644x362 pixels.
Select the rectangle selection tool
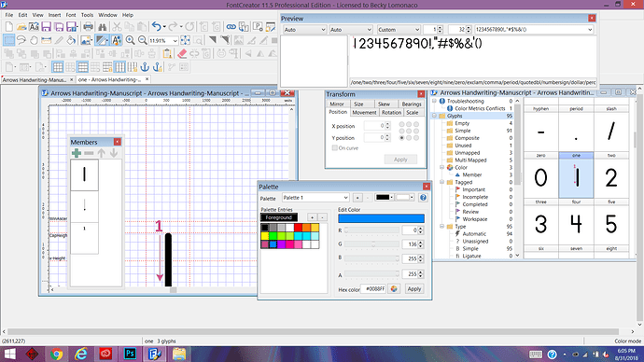(8, 40)
